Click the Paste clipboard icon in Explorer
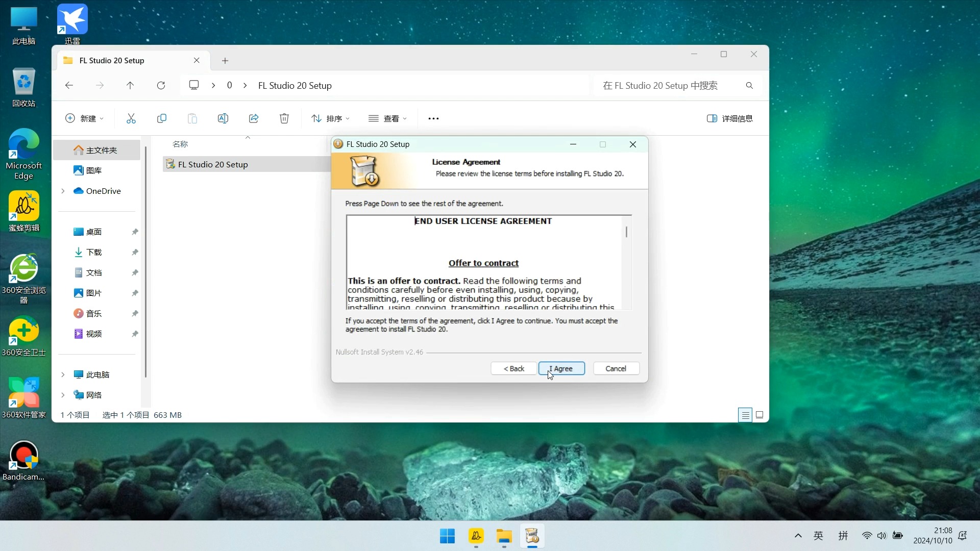Image resolution: width=980 pixels, height=551 pixels. pos(192,118)
